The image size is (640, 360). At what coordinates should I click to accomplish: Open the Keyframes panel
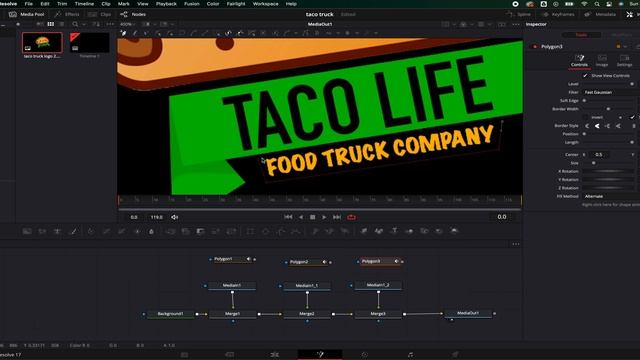tap(558, 14)
